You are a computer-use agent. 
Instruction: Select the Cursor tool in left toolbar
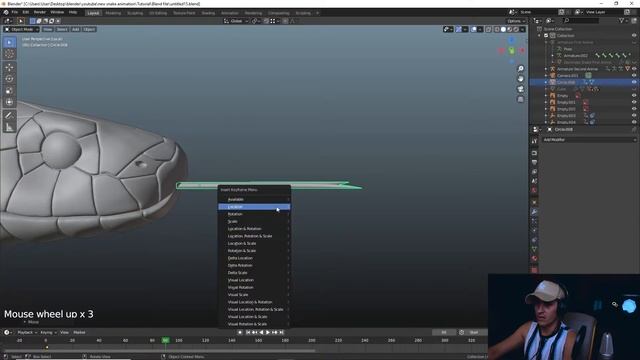(x=9, y=54)
